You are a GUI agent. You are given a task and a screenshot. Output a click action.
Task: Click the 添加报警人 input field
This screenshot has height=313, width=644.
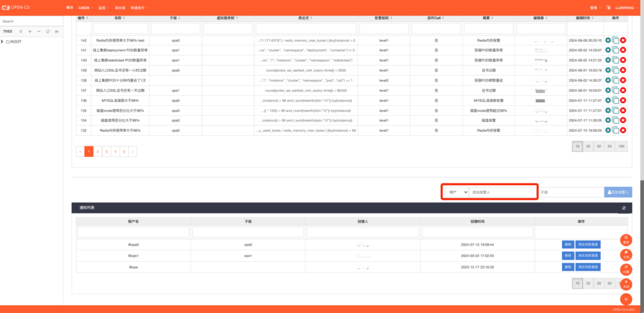502,192
